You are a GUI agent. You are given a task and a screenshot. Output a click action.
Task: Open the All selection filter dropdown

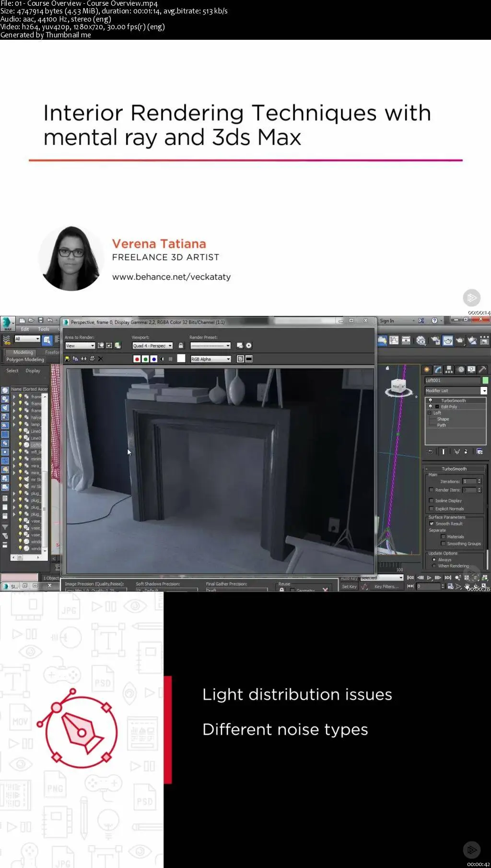[27, 339]
